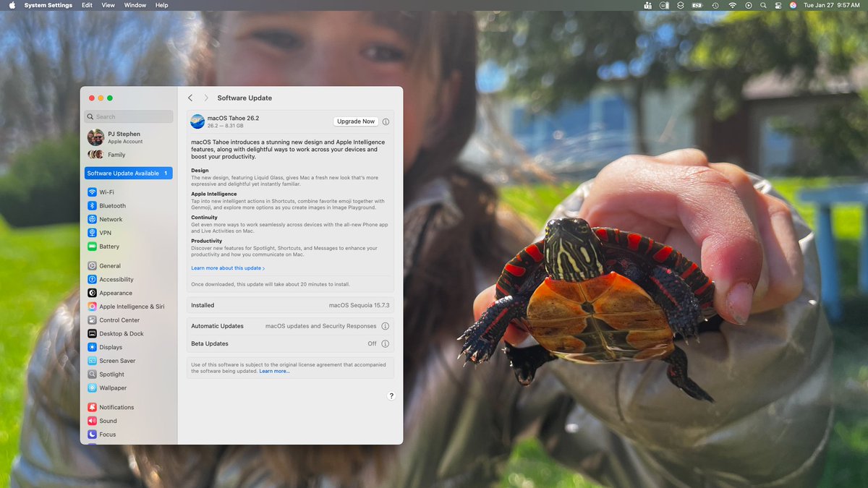868x488 pixels.
Task: Click Beta Updates info icon
Action: pos(385,344)
